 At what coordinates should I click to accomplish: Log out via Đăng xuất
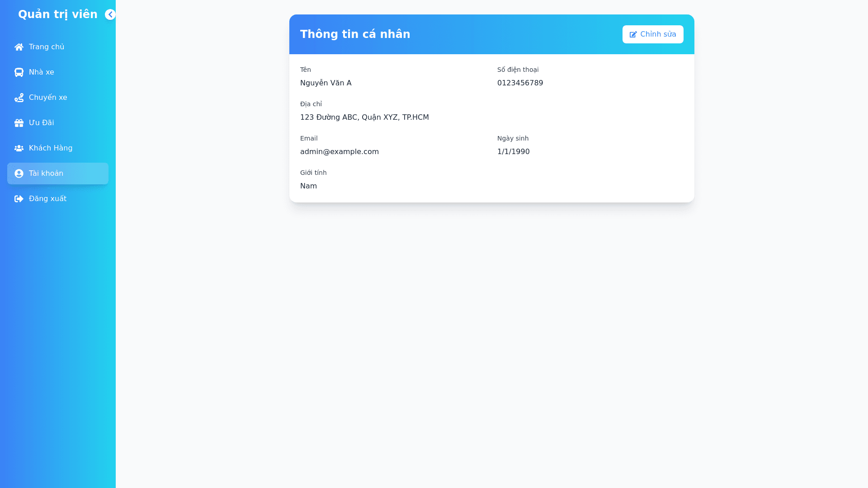(x=47, y=199)
